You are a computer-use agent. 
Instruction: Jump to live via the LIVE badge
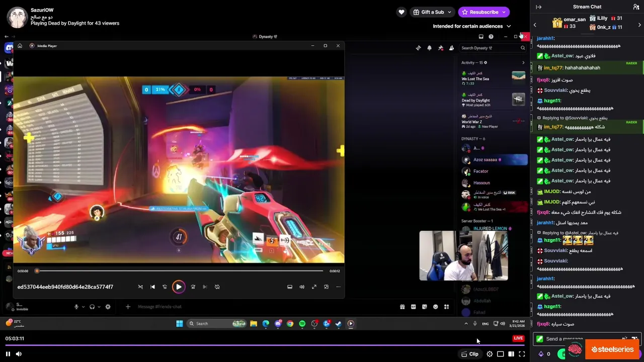pos(518,338)
